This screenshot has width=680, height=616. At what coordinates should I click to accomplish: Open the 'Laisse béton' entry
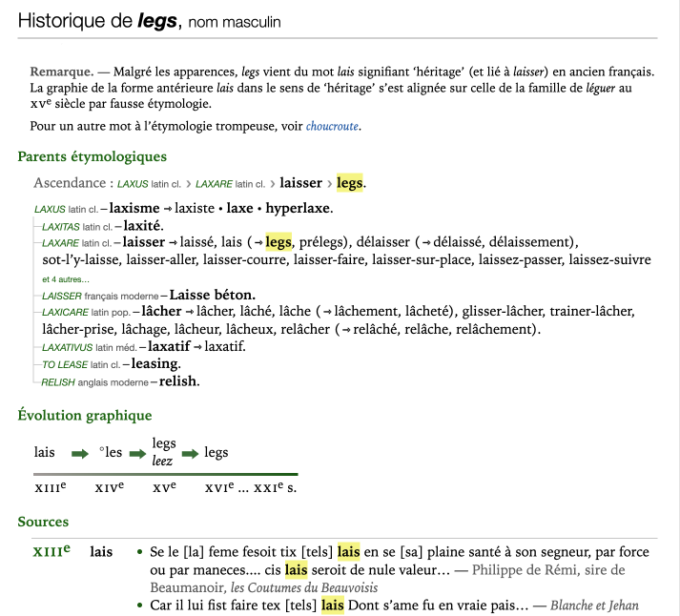point(214,296)
